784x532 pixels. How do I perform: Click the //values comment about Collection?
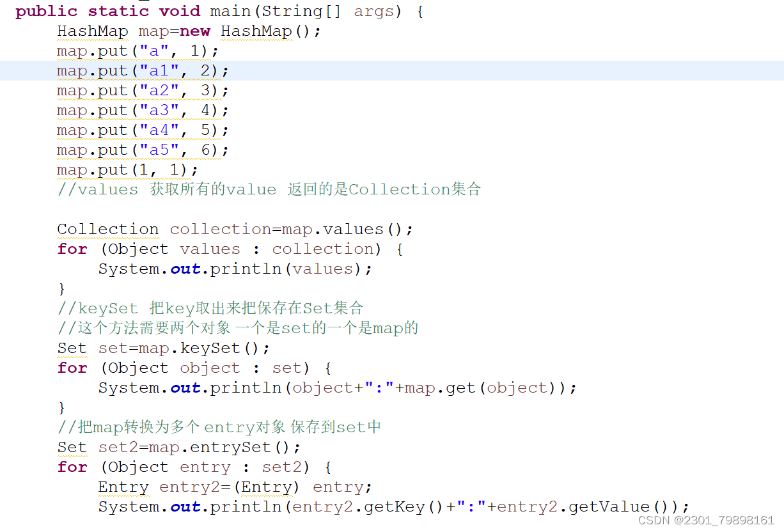pos(269,189)
